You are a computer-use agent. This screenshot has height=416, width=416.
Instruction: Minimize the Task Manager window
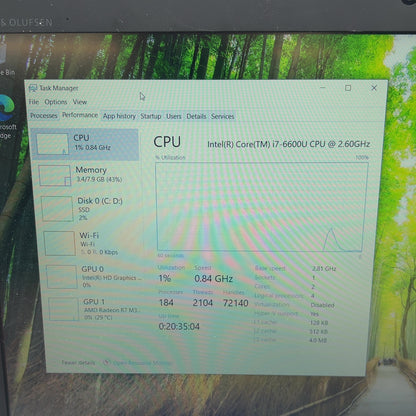pos(323,88)
